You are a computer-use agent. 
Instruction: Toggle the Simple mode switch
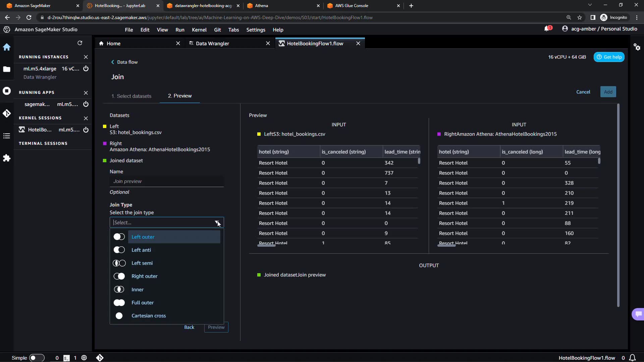tap(37, 358)
